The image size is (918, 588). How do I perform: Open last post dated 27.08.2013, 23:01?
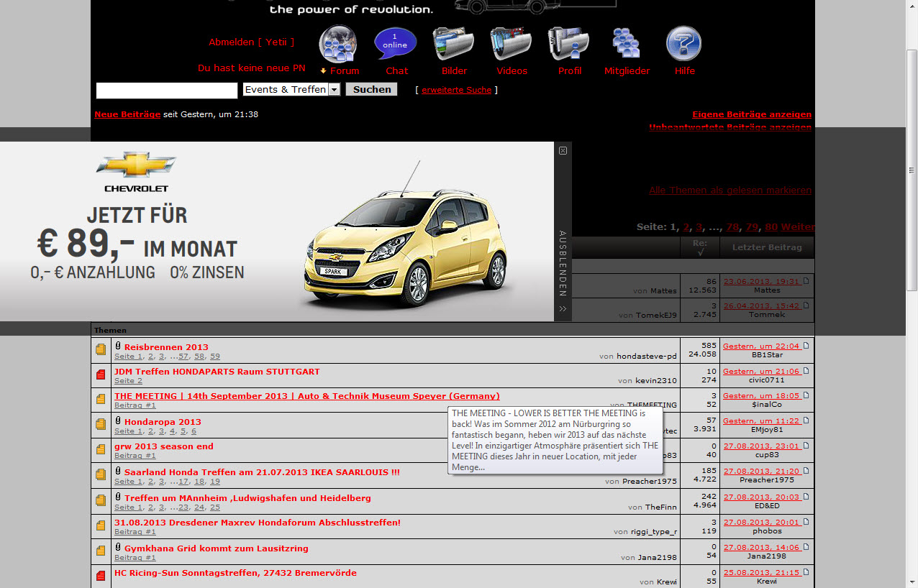click(761, 446)
